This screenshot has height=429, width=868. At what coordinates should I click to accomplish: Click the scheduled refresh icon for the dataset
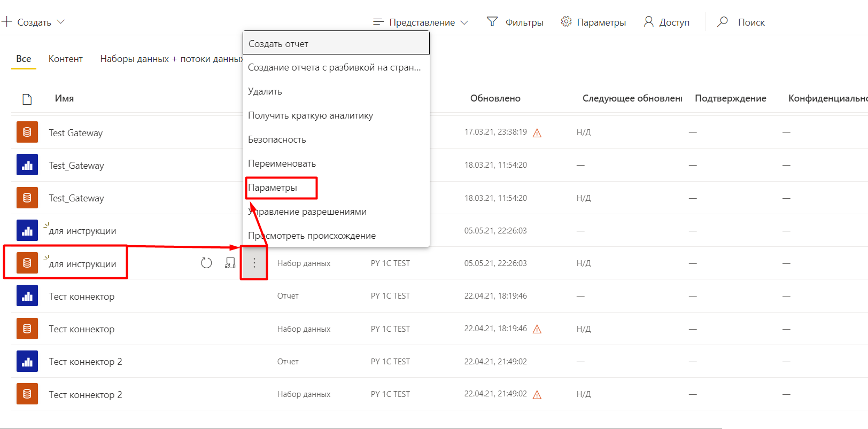tap(230, 263)
